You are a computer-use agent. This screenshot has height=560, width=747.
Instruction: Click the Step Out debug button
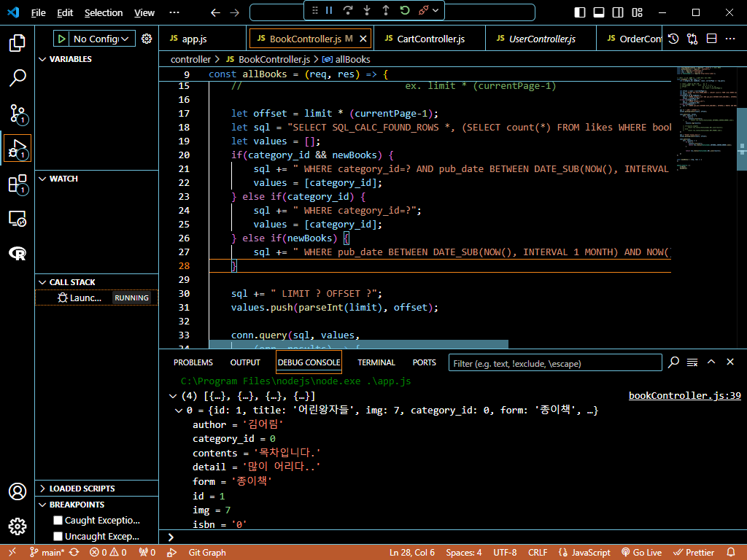[386, 10]
